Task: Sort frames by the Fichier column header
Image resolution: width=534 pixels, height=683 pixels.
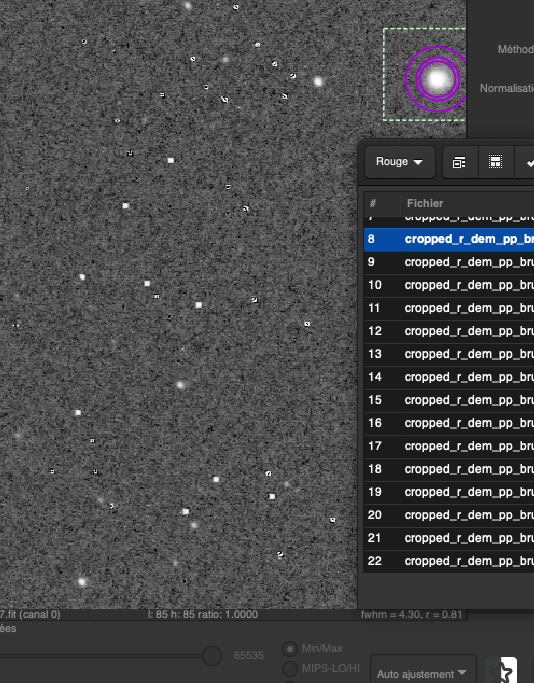Action: point(467,203)
